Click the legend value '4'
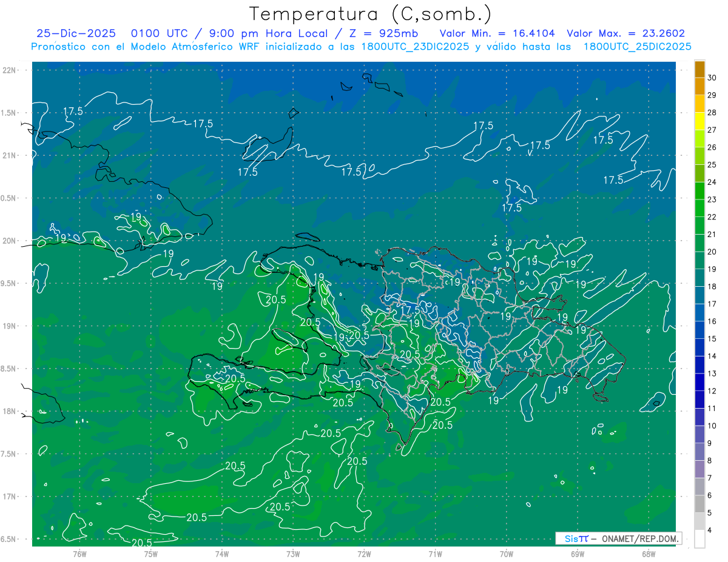Viewport: 728px width, 562px height. (710, 530)
